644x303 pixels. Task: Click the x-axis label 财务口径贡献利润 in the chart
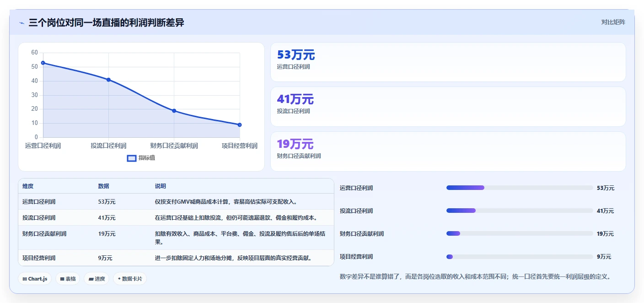coord(174,146)
